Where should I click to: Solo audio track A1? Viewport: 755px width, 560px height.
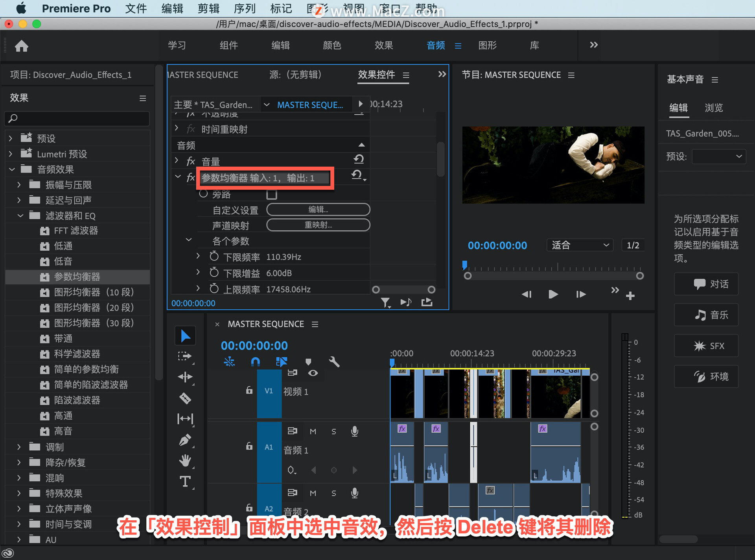coord(333,431)
